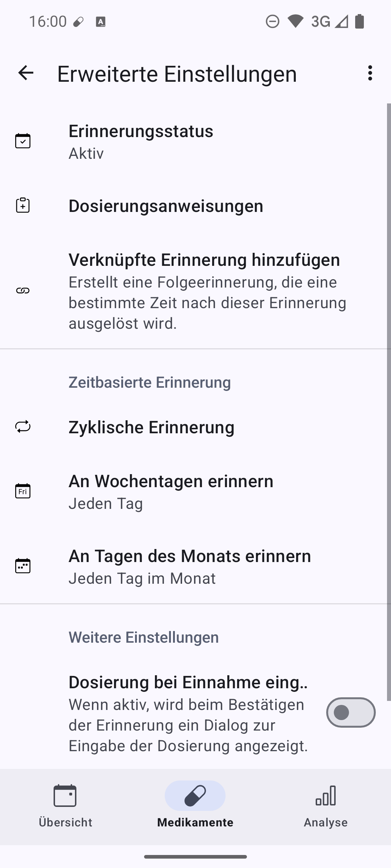Tap the Do Not Disturb status icon
This screenshot has height=868, width=391.
(x=272, y=22)
